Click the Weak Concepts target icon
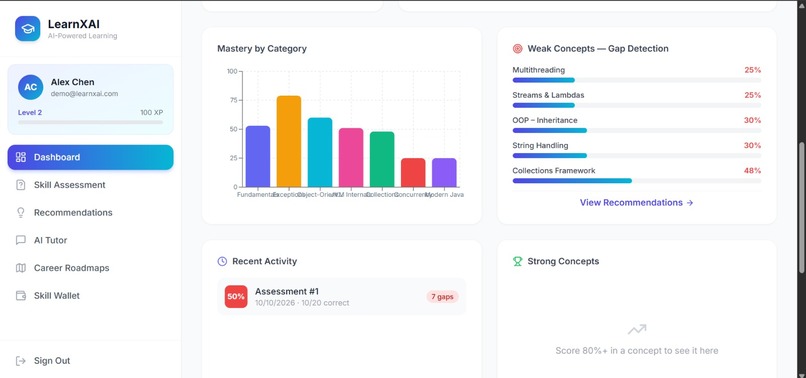Viewport: 806px width, 378px height. (x=518, y=49)
